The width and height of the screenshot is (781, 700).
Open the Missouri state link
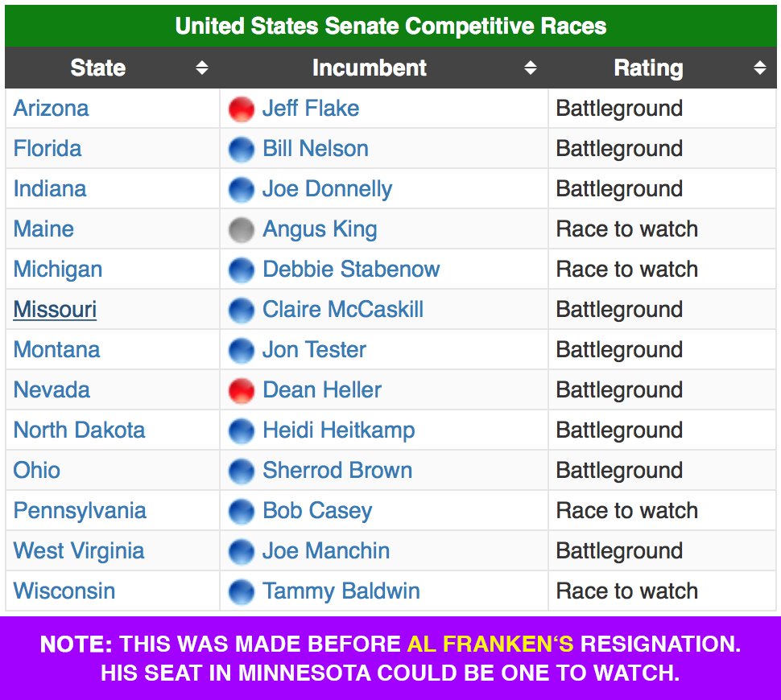55,309
